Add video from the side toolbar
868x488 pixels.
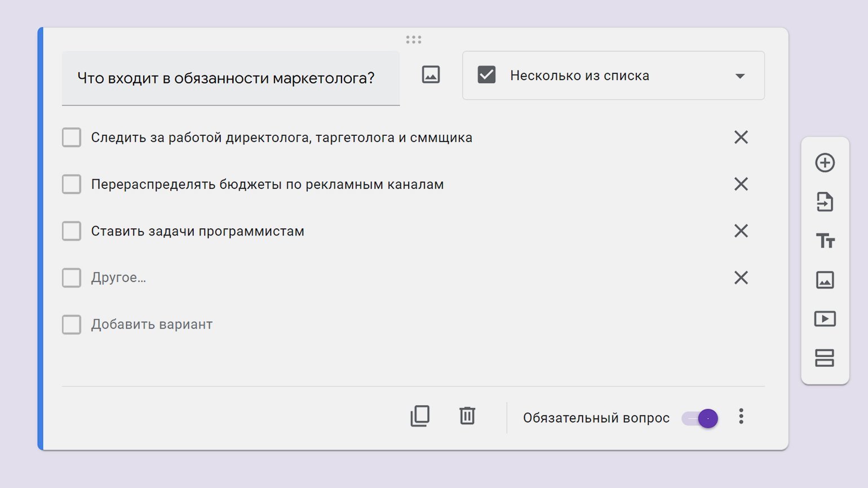click(x=825, y=319)
